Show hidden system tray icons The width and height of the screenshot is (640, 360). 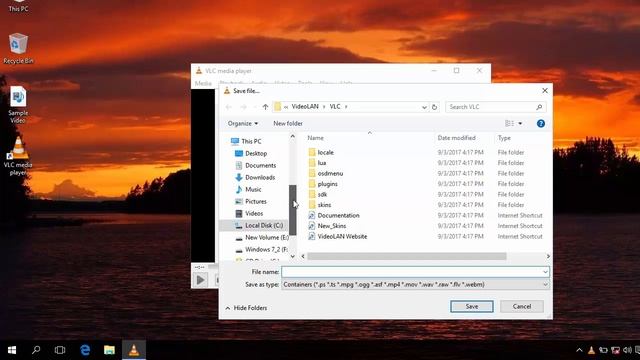579,350
